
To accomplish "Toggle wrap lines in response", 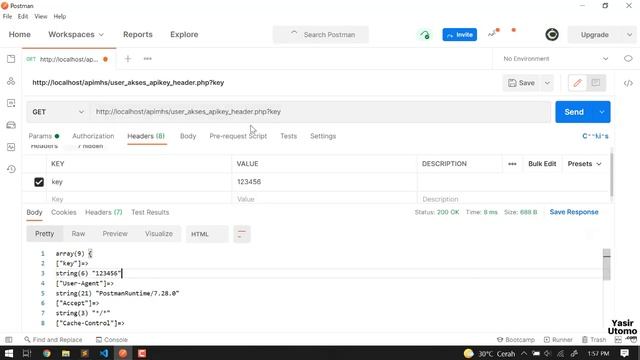I will pyautogui.click(x=242, y=234).
